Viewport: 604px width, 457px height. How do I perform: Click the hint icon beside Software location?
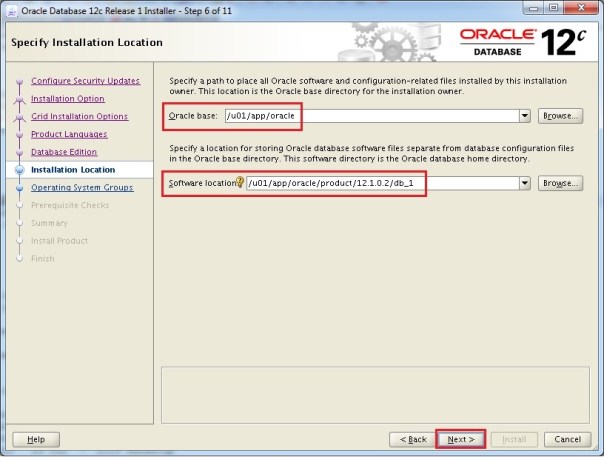[240, 183]
